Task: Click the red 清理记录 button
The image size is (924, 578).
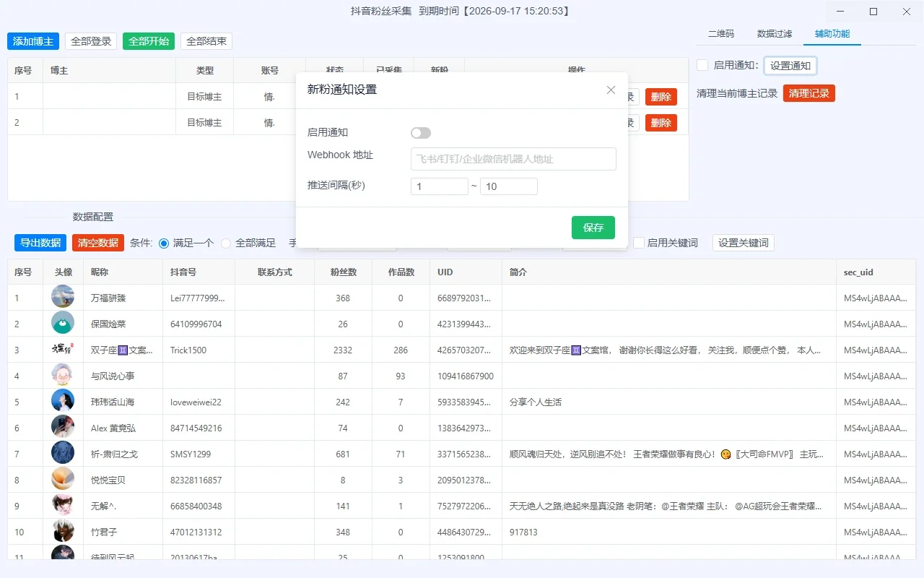Action: point(809,93)
